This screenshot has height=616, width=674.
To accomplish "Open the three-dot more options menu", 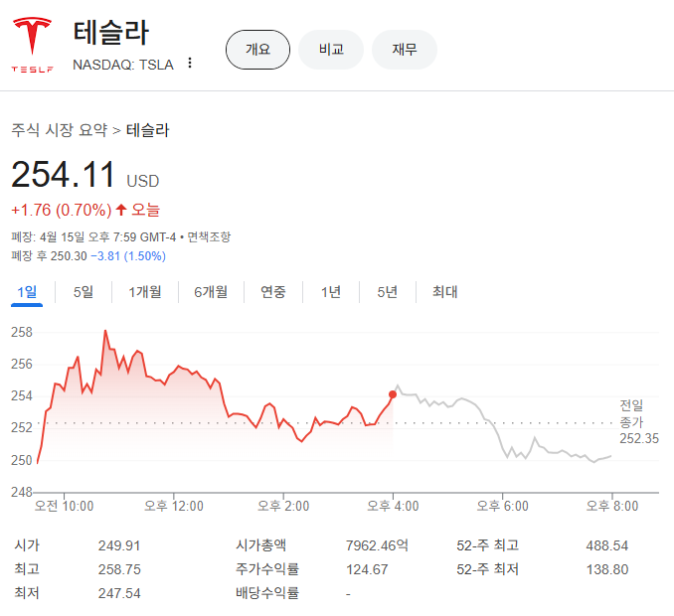I will click(190, 64).
